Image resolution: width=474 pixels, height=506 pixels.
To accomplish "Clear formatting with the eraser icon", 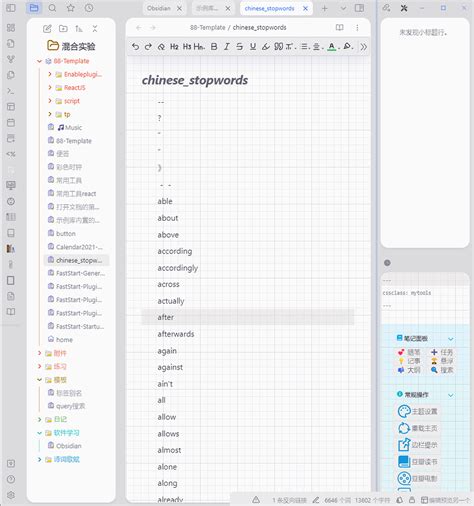I will click(161, 47).
